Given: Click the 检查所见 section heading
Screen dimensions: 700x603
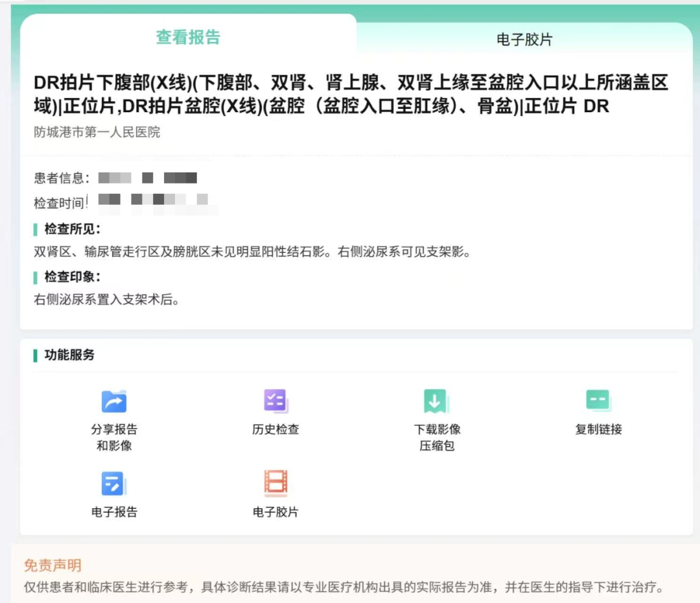Looking at the screenshot, I should click(72, 230).
